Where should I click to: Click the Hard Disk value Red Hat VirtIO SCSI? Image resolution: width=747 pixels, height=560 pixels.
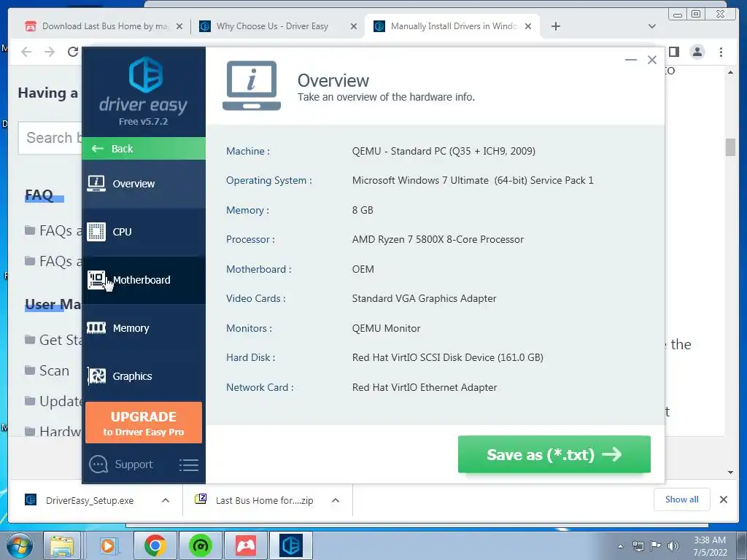point(448,357)
